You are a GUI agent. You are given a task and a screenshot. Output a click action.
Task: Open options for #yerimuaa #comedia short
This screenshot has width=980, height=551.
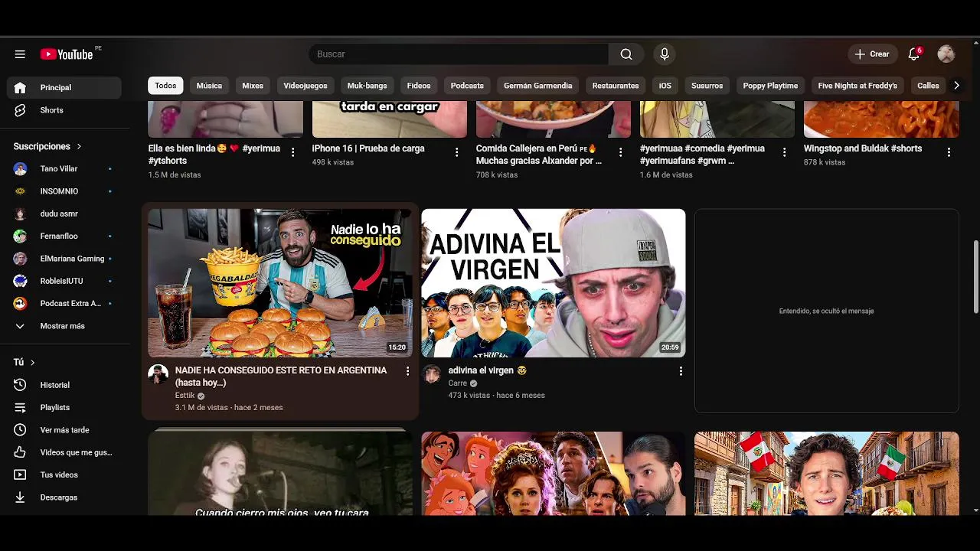coord(785,152)
